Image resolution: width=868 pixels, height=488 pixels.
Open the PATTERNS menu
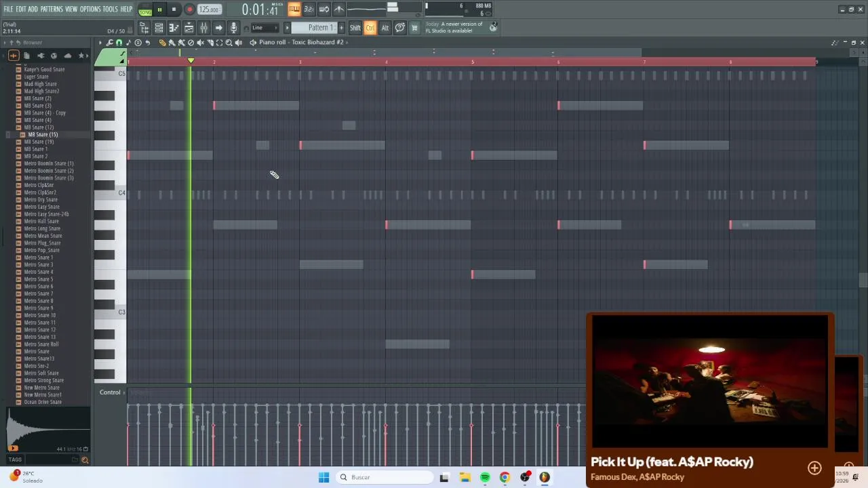tap(52, 9)
